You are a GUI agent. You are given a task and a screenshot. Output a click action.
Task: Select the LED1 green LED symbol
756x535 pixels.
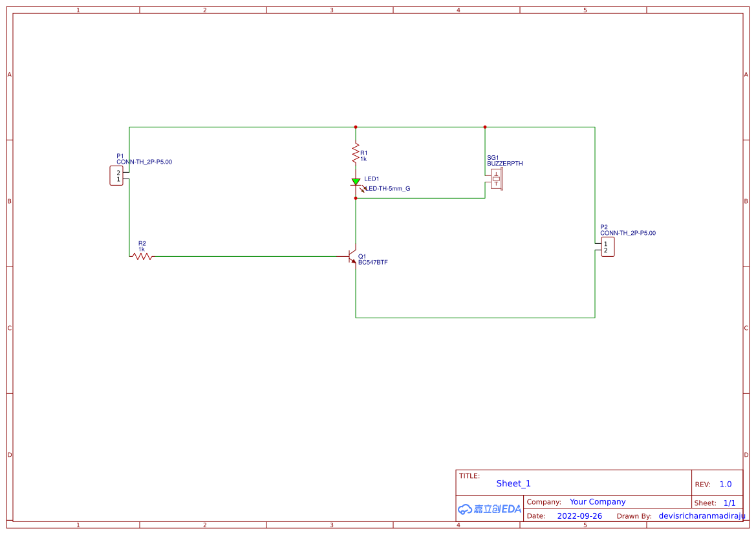pos(356,182)
